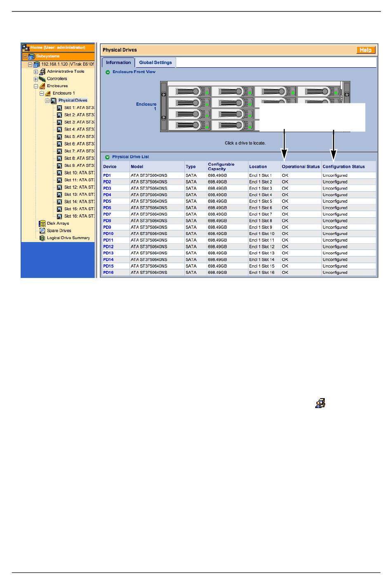
Task: Click the Home icon in the tree
Action: [26, 47]
